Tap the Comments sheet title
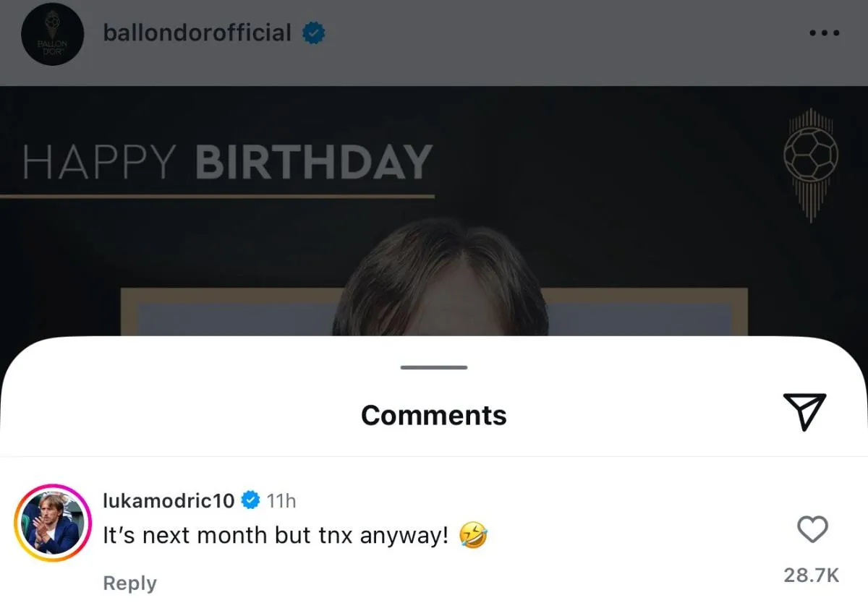Screen dimensions: 868x603 point(434,415)
